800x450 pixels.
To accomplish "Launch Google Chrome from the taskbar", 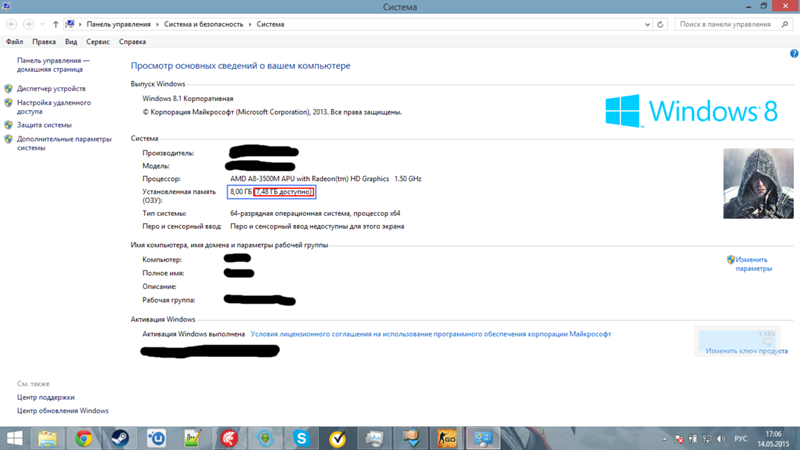I will [84, 438].
